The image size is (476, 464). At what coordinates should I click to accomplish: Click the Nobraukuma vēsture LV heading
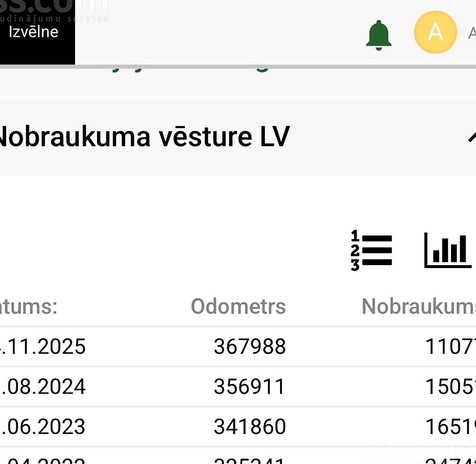[x=144, y=137]
